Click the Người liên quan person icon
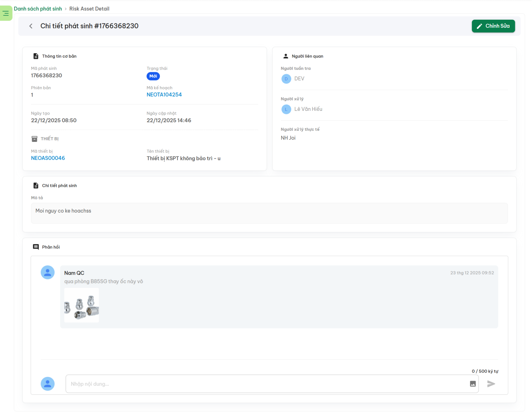This screenshot has width=532, height=419. (x=286, y=56)
